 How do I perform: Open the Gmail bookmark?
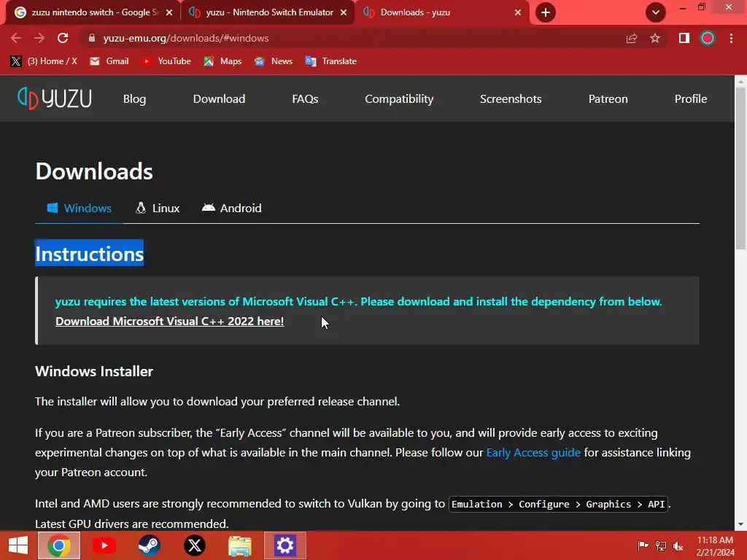109,61
